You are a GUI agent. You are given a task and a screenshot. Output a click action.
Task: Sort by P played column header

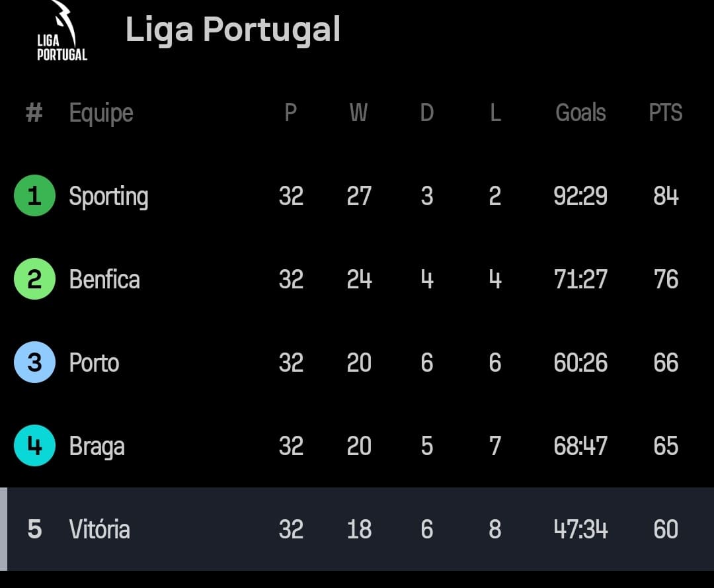click(x=290, y=112)
